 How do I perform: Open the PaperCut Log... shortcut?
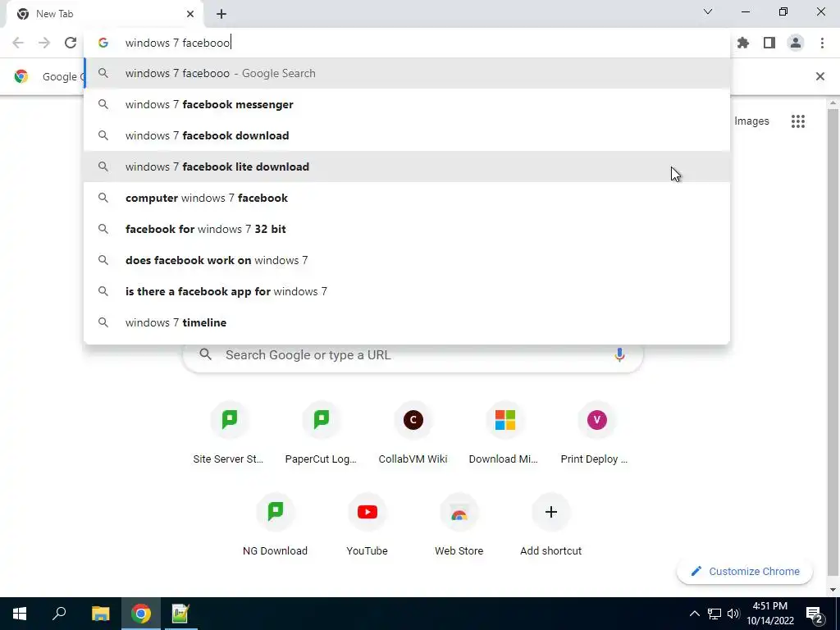321,434
